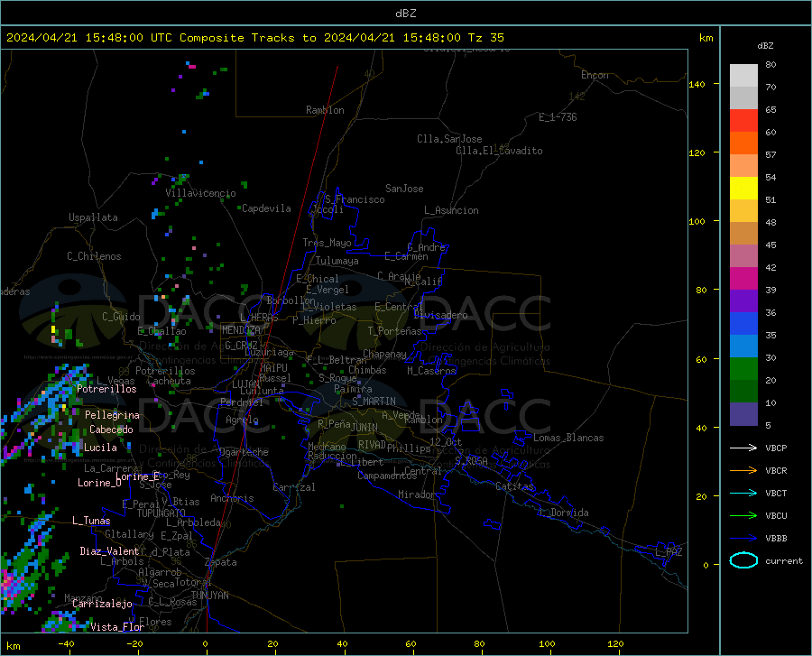
Task: Click the Lucila label
Action: [x=100, y=448]
